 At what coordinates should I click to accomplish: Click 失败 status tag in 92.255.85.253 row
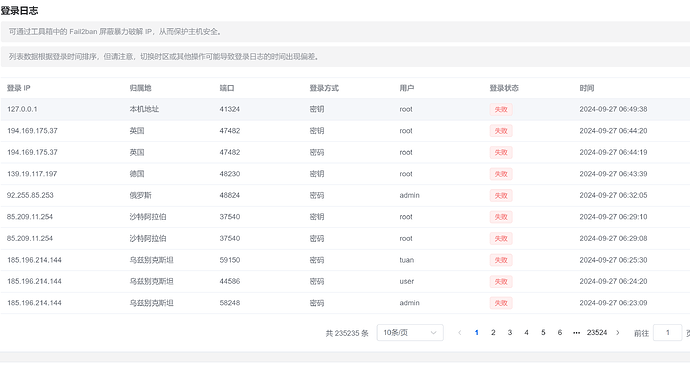[x=501, y=196]
